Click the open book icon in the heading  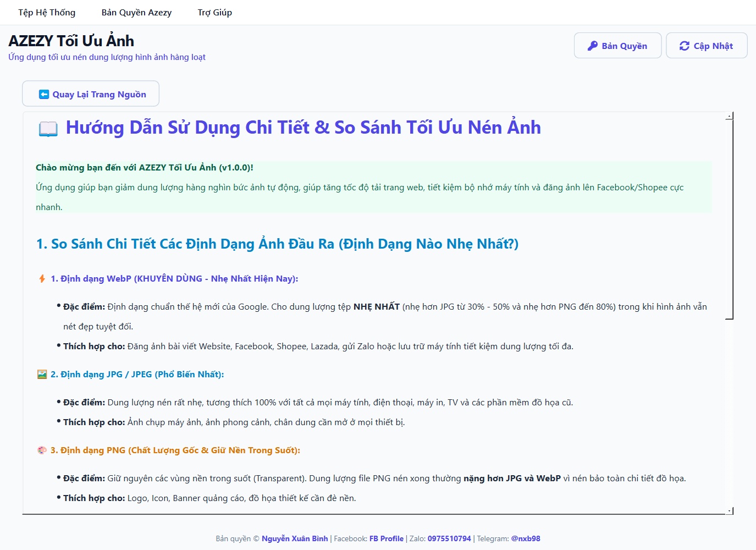tap(48, 129)
